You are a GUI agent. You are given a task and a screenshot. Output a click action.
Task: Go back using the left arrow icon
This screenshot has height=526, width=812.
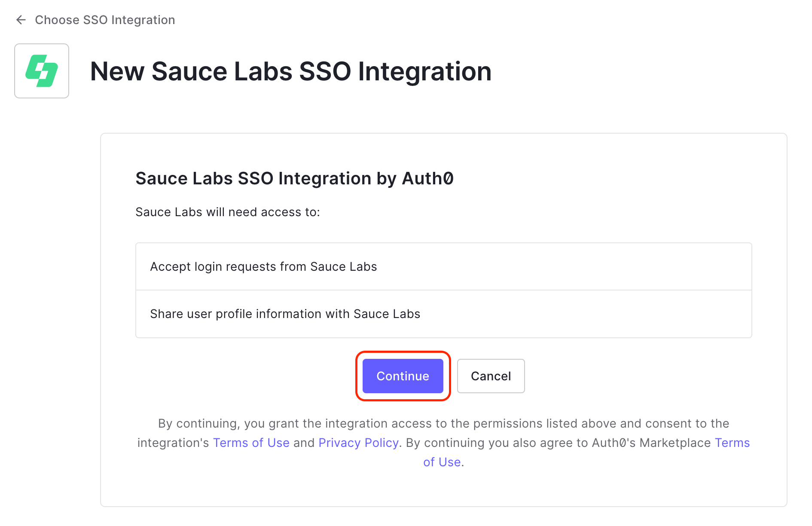[x=21, y=20]
